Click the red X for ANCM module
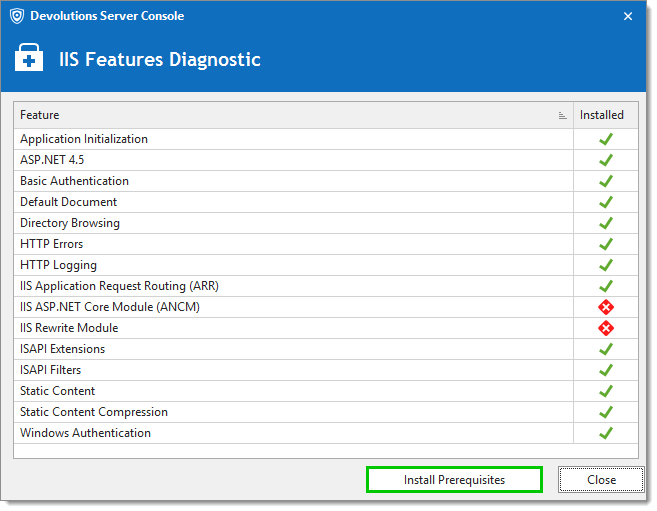Viewport: 657px width, 511px height. tap(606, 307)
